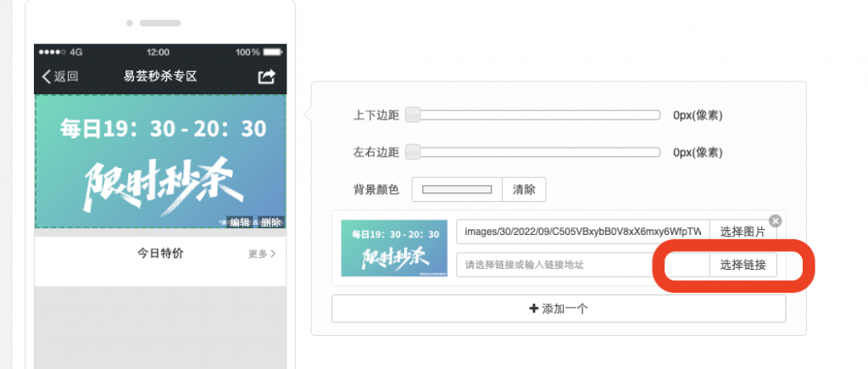Open the 背景颜色 color swatch
The height and width of the screenshot is (369, 868).
point(457,189)
